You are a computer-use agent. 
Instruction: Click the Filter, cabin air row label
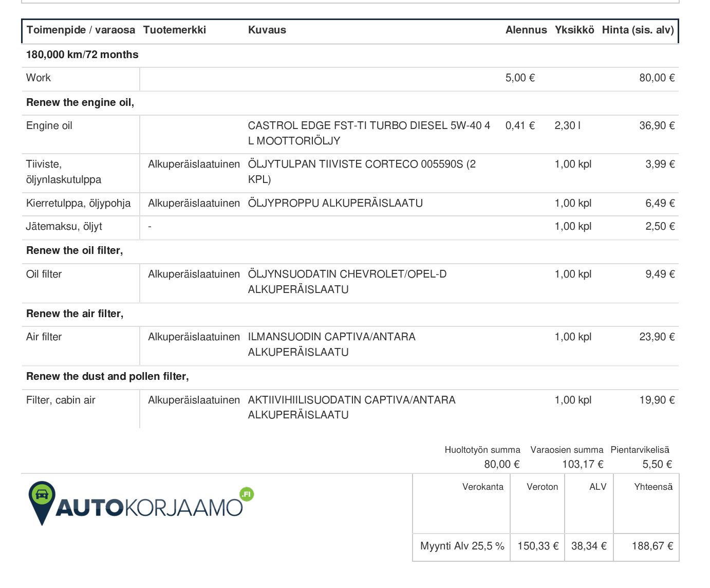tap(61, 400)
